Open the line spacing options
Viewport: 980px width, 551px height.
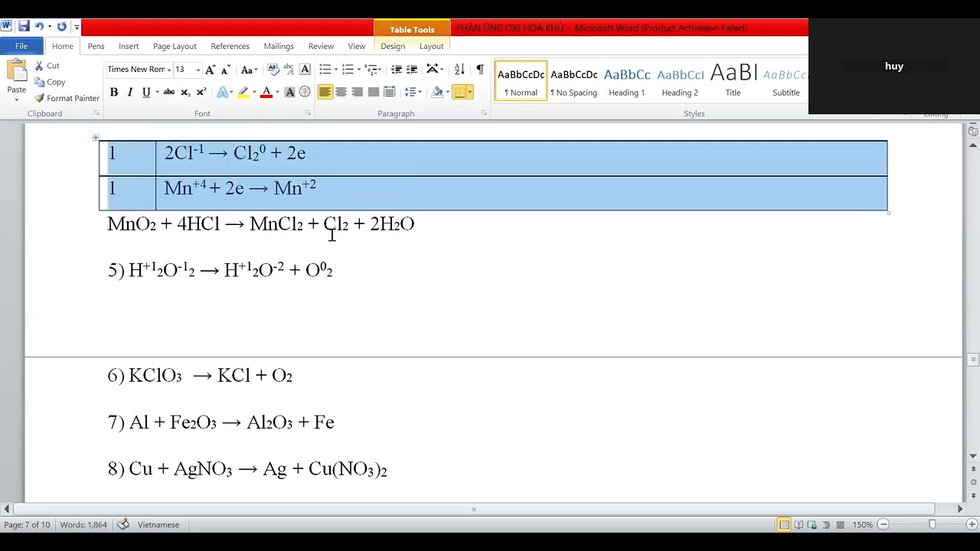pyautogui.click(x=413, y=92)
